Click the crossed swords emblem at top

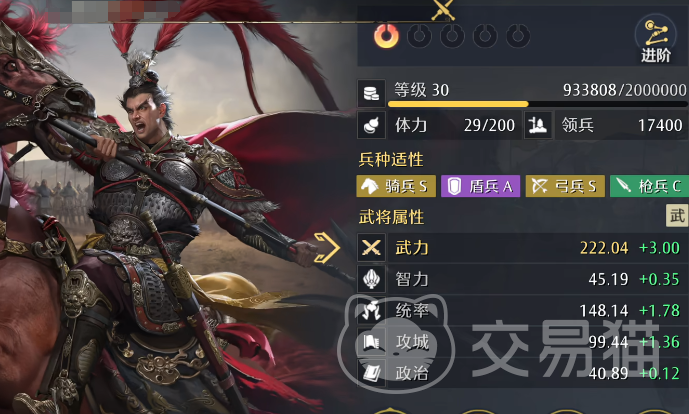click(x=442, y=10)
